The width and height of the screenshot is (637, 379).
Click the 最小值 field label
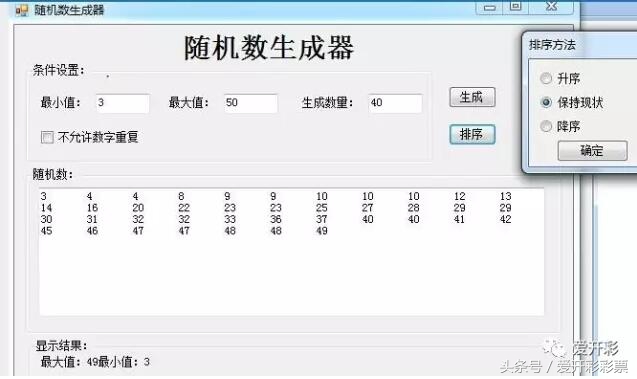point(61,102)
